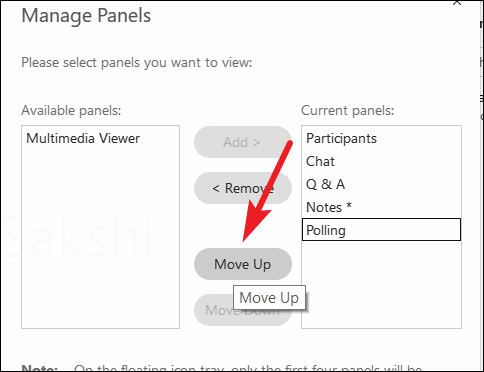Click the faint Sakshi watermark text
Viewport: 484px width, 372px height.
(77, 237)
